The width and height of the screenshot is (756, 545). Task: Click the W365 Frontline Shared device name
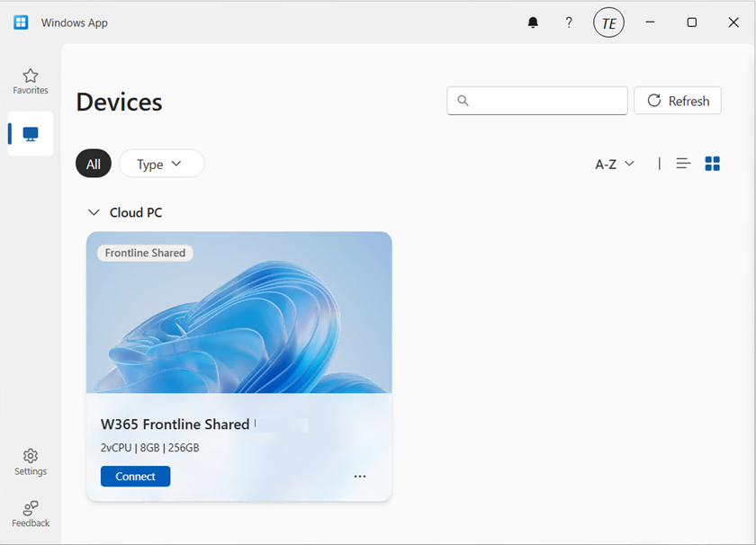click(x=175, y=424)
